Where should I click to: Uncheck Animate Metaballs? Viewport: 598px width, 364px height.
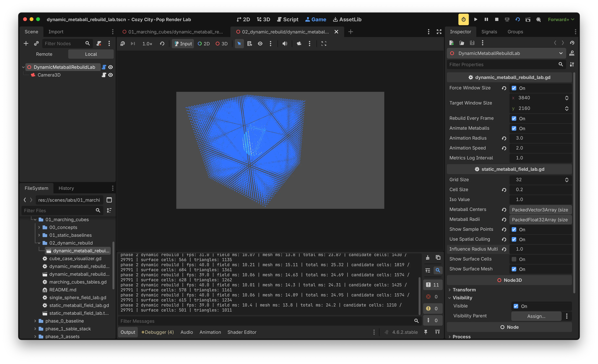pyautogui.click(x=514, y=128)
